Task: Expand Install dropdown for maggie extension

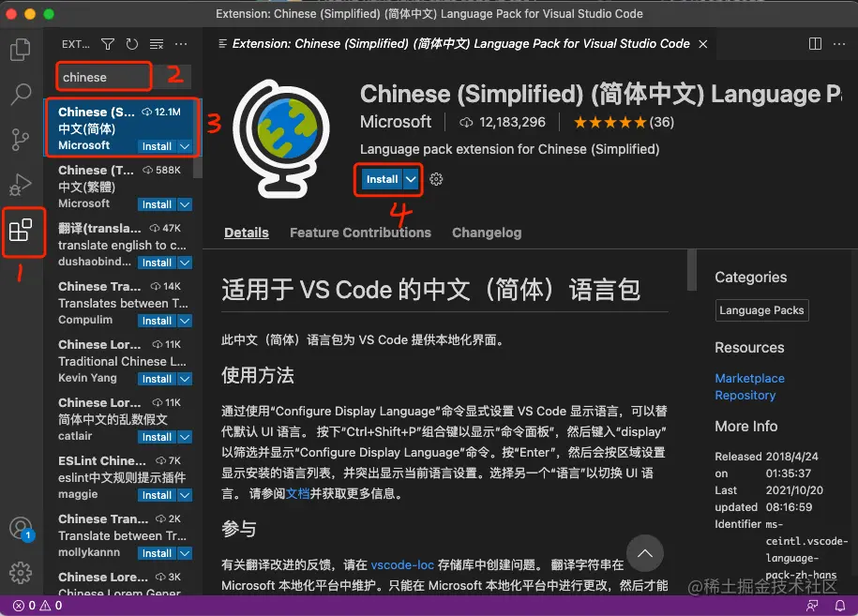Action: click(185, 494)
